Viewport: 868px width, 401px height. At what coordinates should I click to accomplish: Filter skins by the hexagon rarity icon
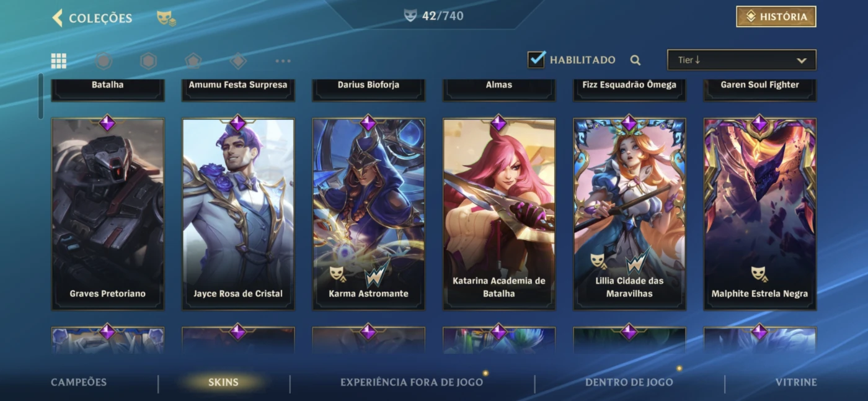click(x=148, y=61)
